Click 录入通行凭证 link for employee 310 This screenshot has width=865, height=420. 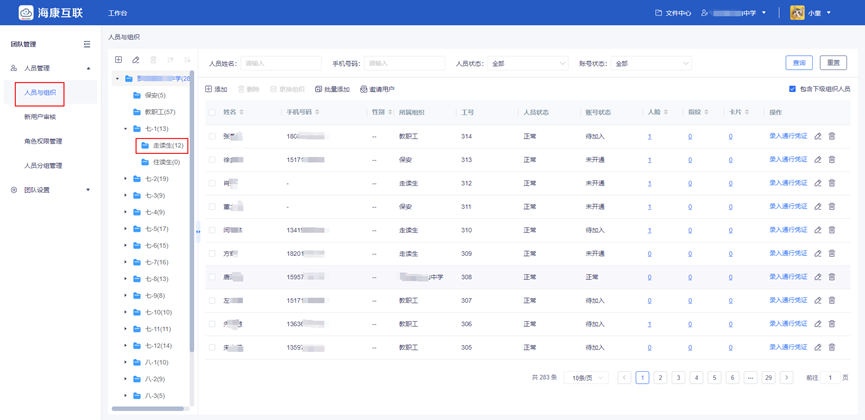pos(787,230)
